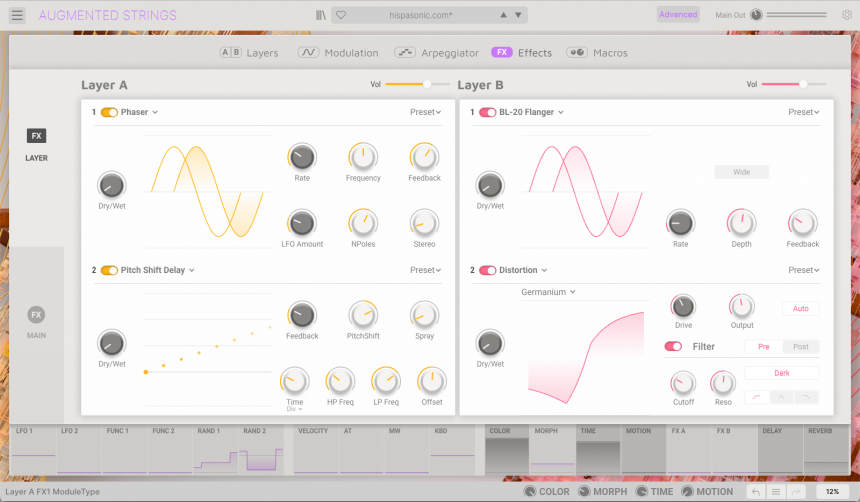This screenshot has height=502, width=860.
Task: Toggle the Distortion effect power switch
Action: click(488, 270)
